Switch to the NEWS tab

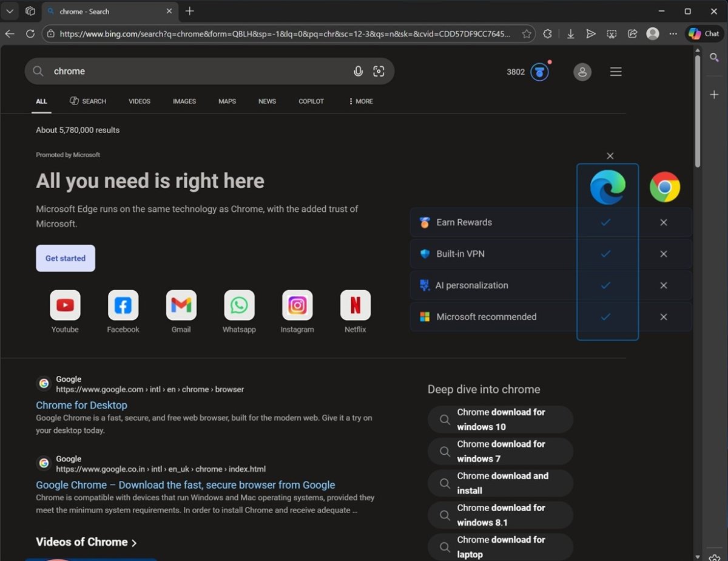tap(267, 101)
